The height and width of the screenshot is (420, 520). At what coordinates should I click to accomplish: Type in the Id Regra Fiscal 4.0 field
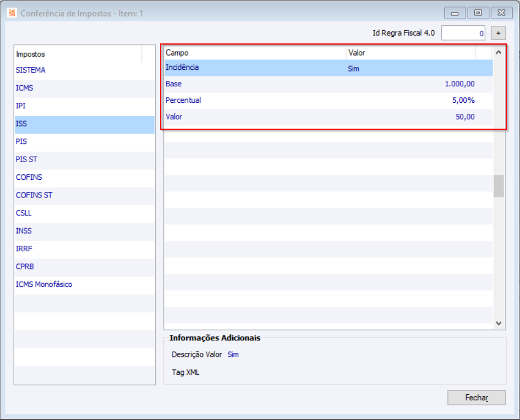[463, 33]
